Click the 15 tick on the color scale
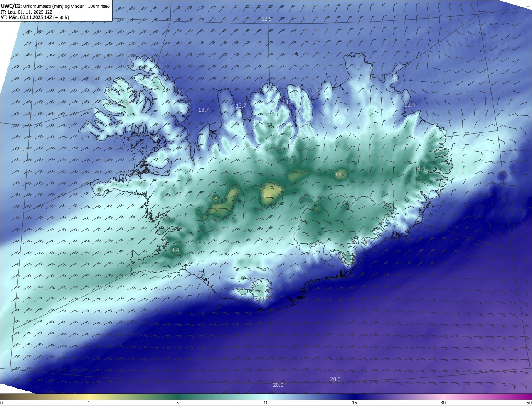 click(355, 403)
